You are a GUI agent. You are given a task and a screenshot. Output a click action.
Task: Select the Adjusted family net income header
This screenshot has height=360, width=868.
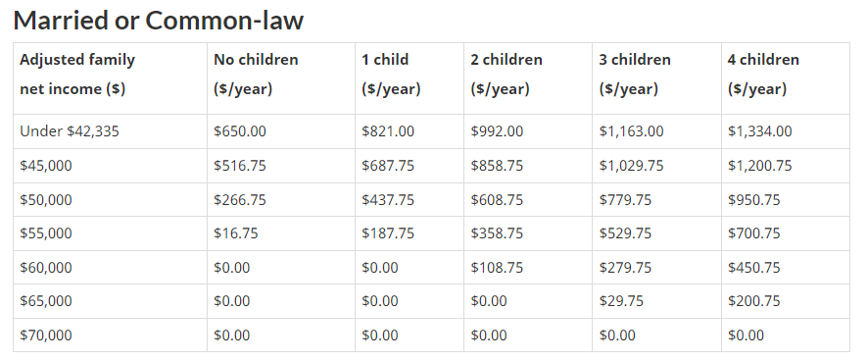click(77, 75)
